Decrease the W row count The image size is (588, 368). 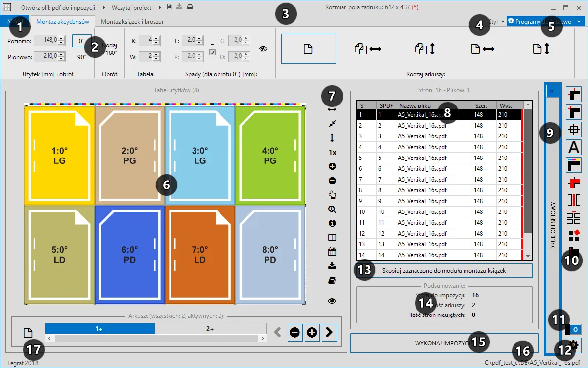click(x=157, y=59)
